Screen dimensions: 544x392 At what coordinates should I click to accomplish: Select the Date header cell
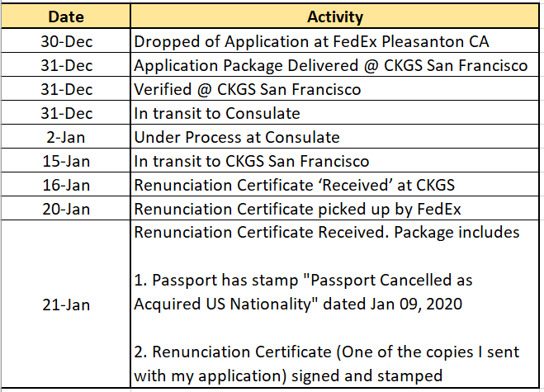66,17
